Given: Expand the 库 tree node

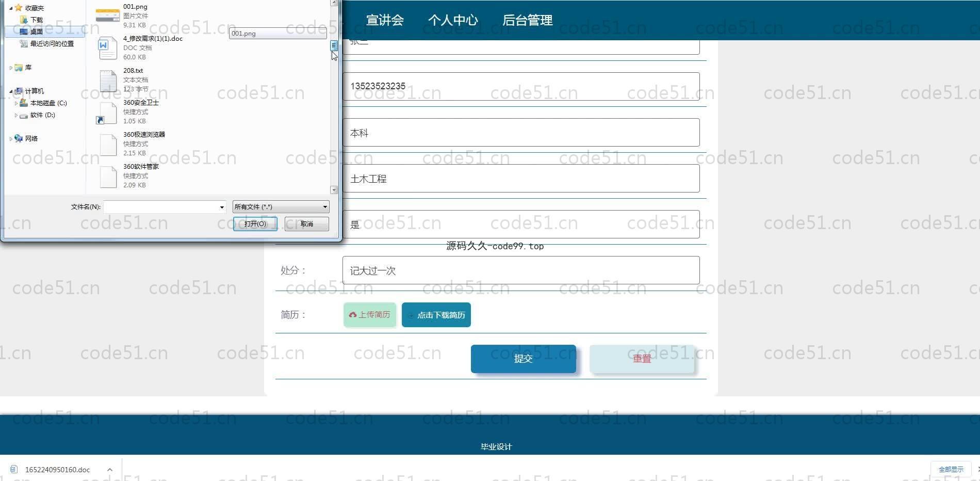Looking at the screenshot, I should pos(11,68).
